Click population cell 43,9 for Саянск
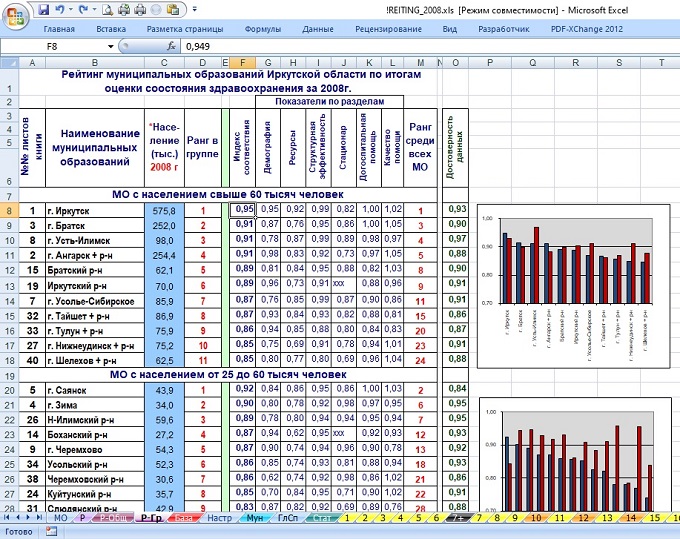Viewport: 680px width, 539px height. point(164,390)
